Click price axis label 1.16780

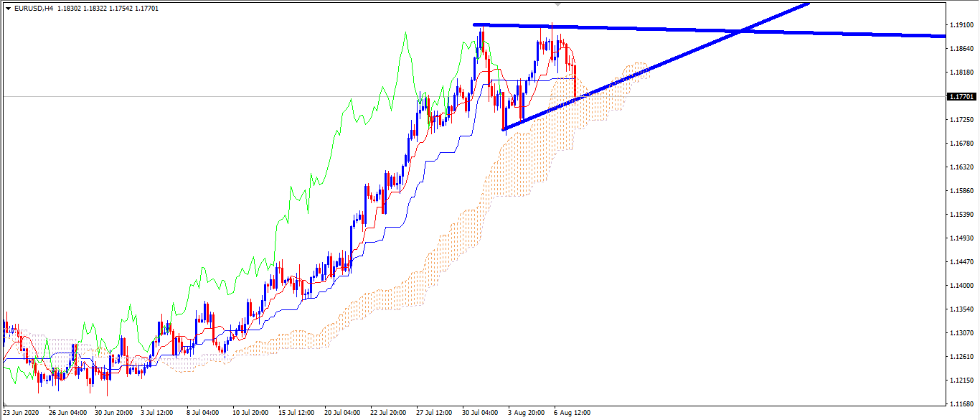(x=961, y=144)
